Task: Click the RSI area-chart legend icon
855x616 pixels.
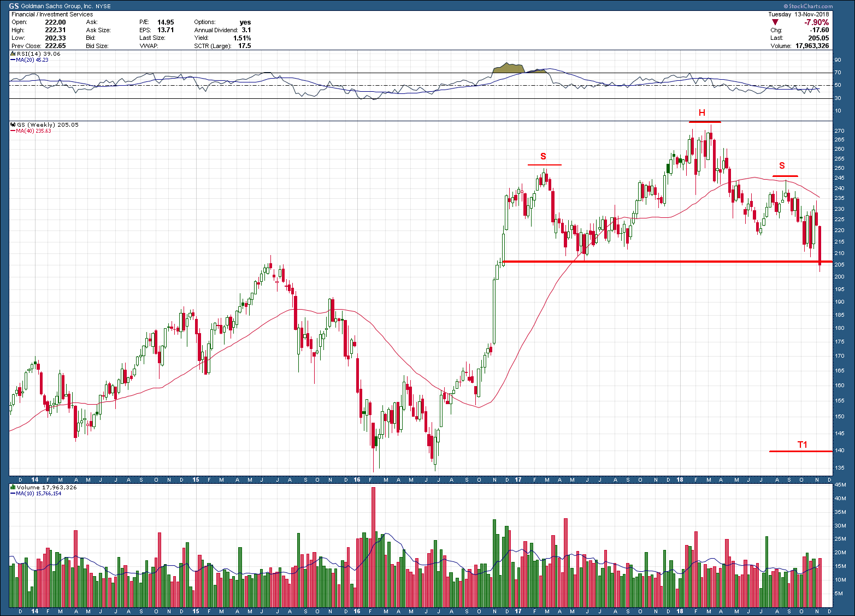Action: tap(13, 54)
